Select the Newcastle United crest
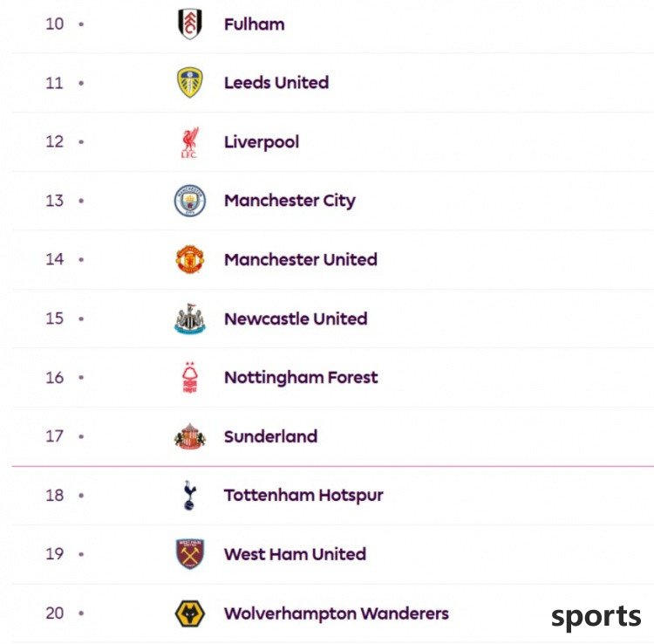Viewport: 654px width, 644px height. tap(190, 319)
